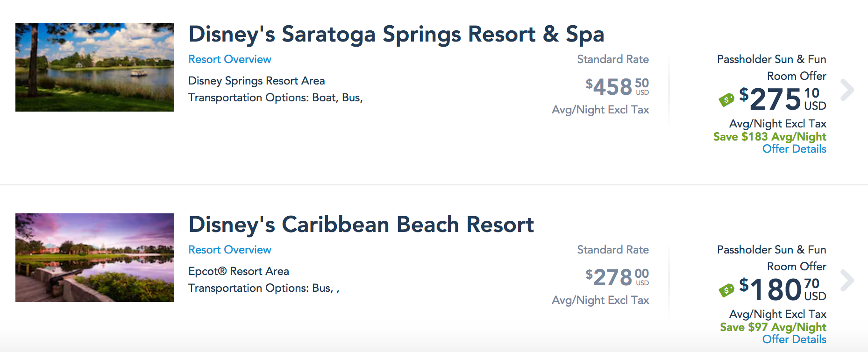Open Resort Overview for Disney's Saratoga Springs Resort
Image resolution: width=868 pixels, height=352 pixels.
[229, 59]
